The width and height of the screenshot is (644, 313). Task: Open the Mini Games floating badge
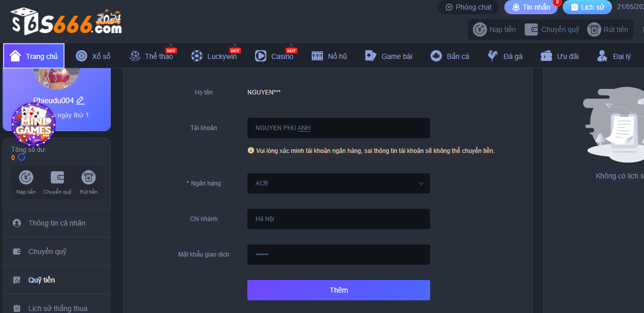[x=33, y=124]
